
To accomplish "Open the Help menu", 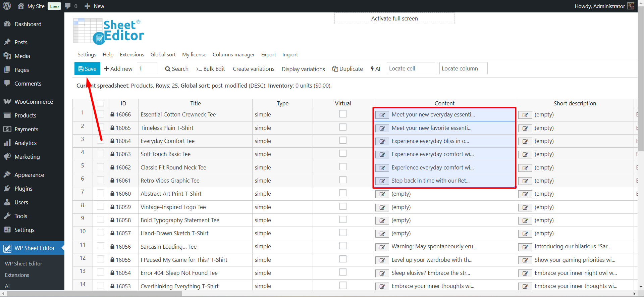I will (x=108, y=55).
